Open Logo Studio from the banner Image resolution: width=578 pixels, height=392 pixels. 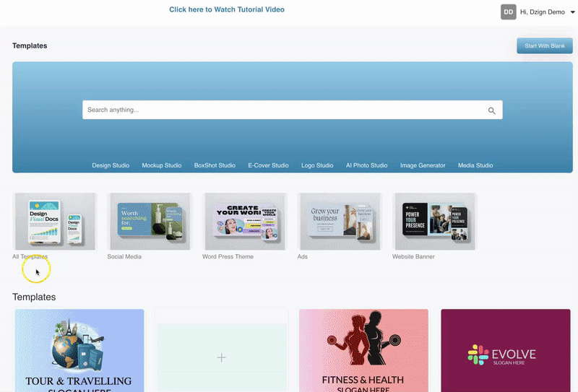(317, 165)
